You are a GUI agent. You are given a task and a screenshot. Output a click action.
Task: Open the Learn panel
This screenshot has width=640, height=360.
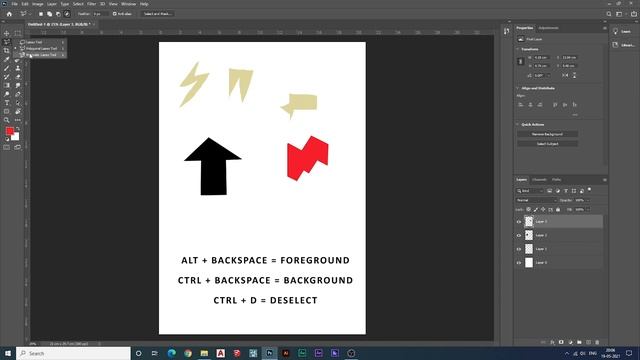622,31
